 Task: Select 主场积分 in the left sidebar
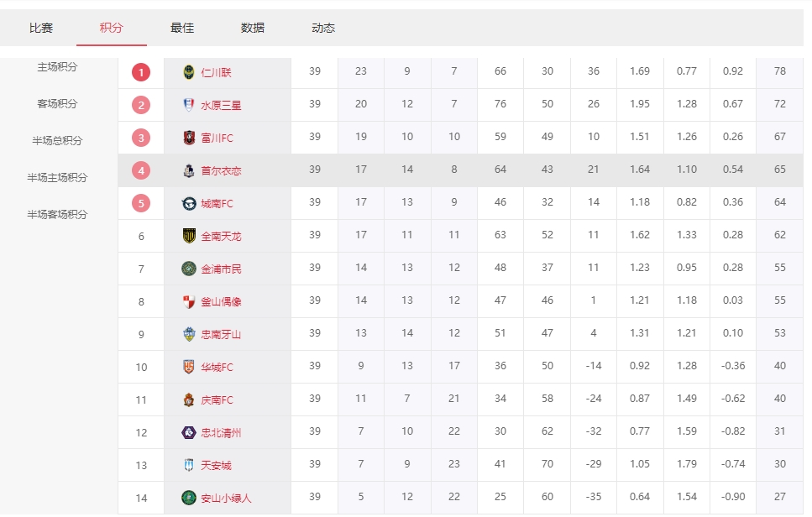[x=57, y=67]
